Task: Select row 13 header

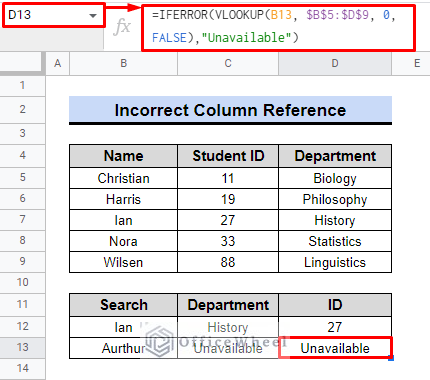Action: coord(22,348)
